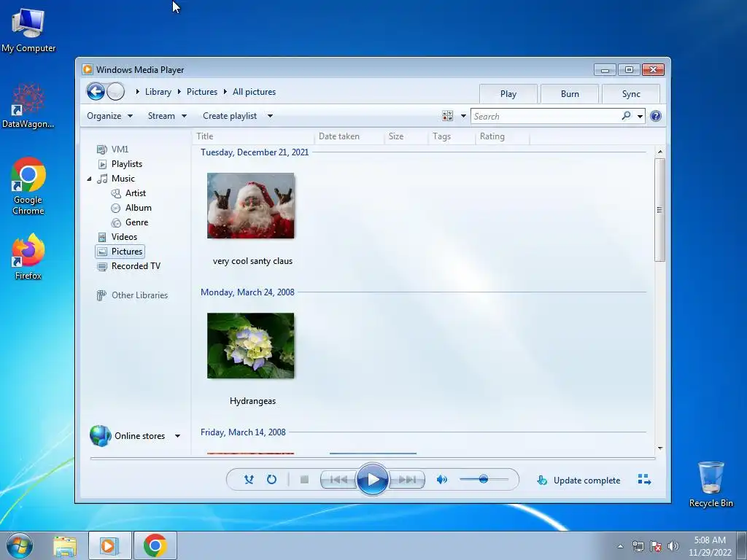747x560 pixels.
Task: Switch to the Burn tab
Action: tap(570, 94)
